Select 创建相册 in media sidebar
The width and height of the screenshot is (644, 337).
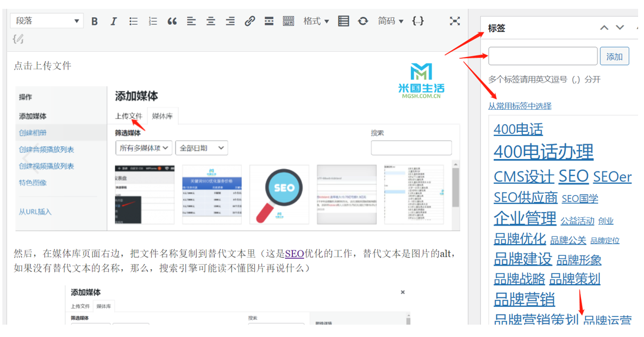pos(33,133)
